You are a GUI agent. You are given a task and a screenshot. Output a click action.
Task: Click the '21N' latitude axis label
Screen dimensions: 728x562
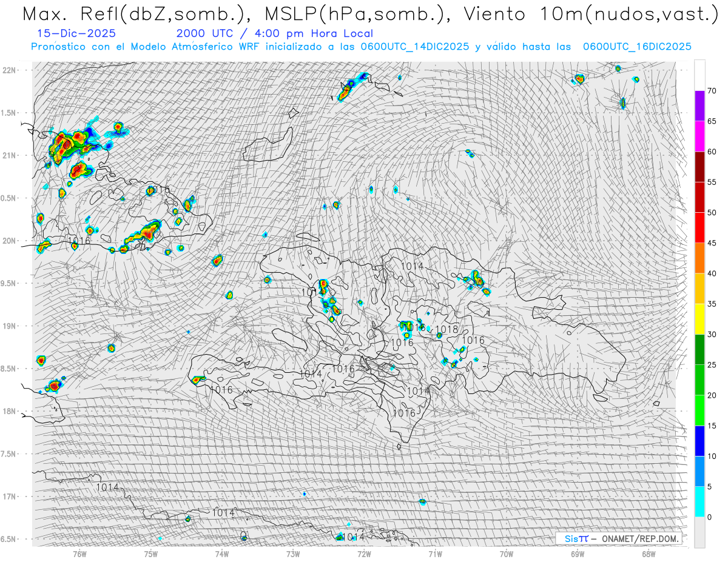coord(9,155)
